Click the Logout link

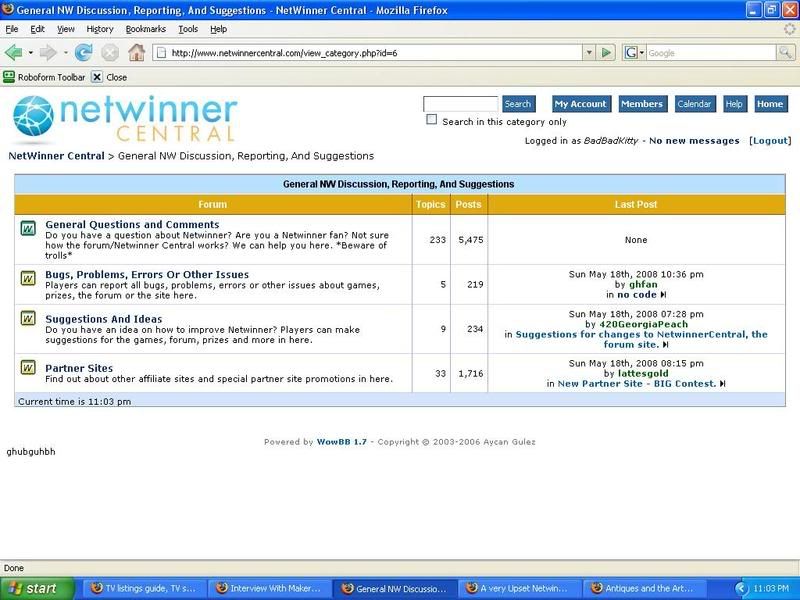tap(770, 141)
